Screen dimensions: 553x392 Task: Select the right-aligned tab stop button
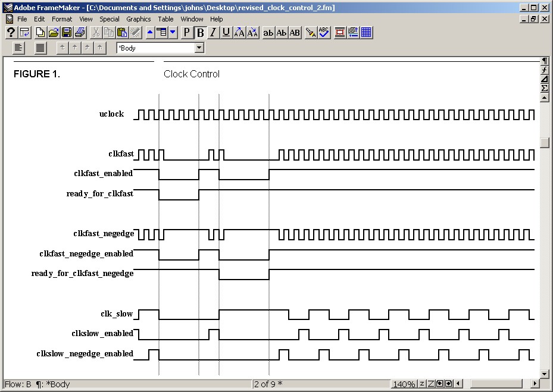[x=87, y=47]
